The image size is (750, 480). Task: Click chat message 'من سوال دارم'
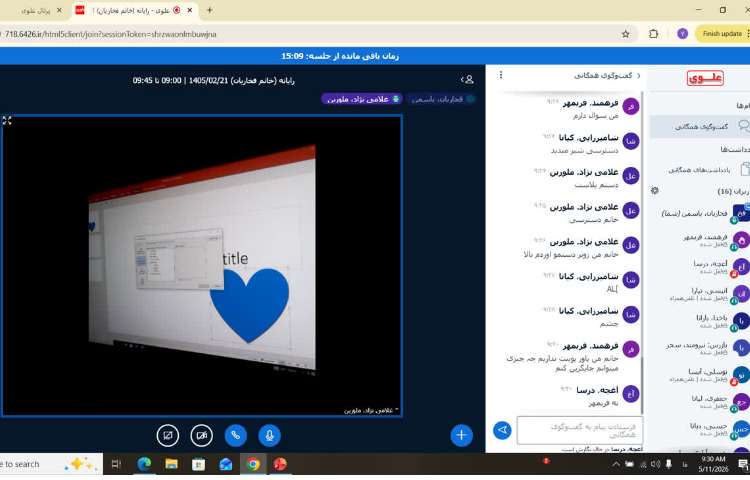595,116
